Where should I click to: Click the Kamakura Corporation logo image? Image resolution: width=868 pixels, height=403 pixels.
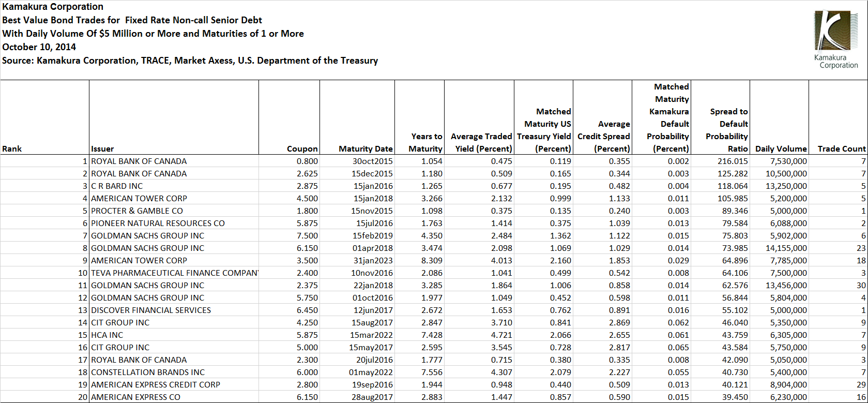[x=836, y=40]
